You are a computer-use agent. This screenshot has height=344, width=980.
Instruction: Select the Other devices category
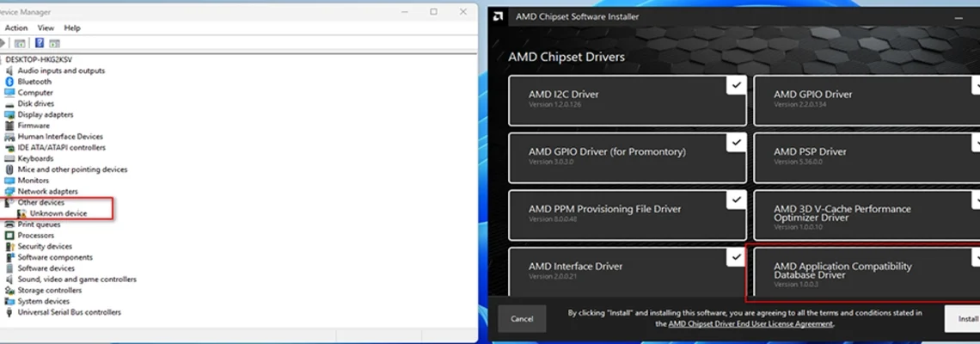(x=40, y=203)
